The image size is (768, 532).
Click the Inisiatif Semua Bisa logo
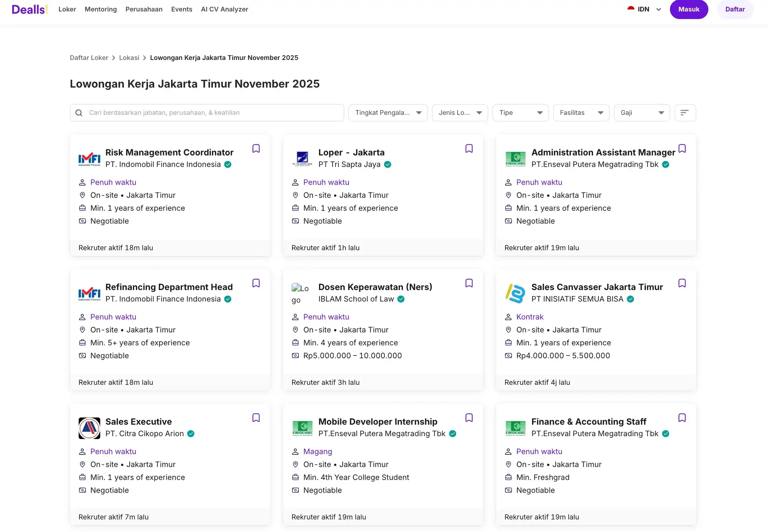tap(515, 293)
